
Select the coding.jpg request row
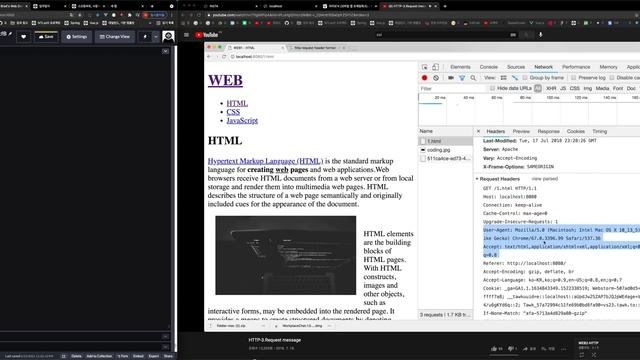point(445,150)
